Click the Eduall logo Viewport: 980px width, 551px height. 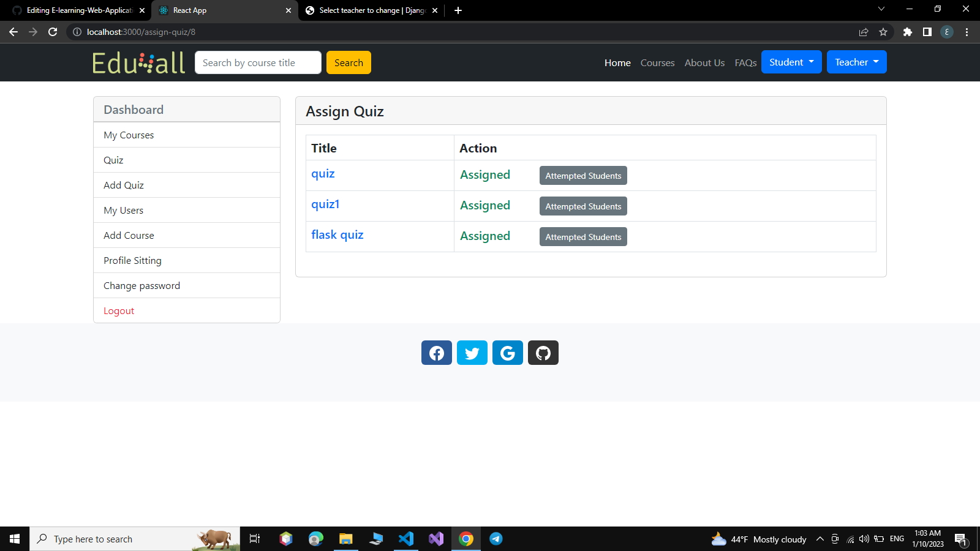point(139,62)
